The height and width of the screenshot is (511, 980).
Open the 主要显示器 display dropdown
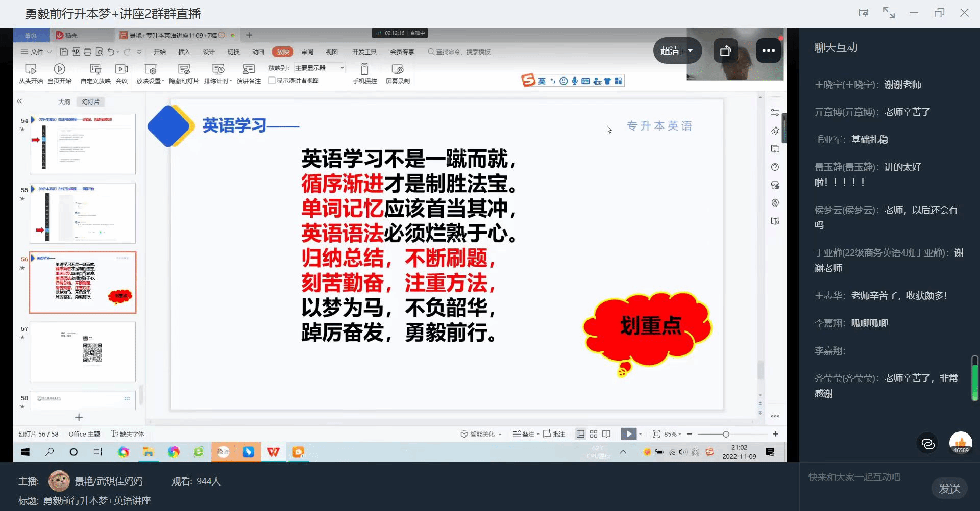click(x=320, y=68)
